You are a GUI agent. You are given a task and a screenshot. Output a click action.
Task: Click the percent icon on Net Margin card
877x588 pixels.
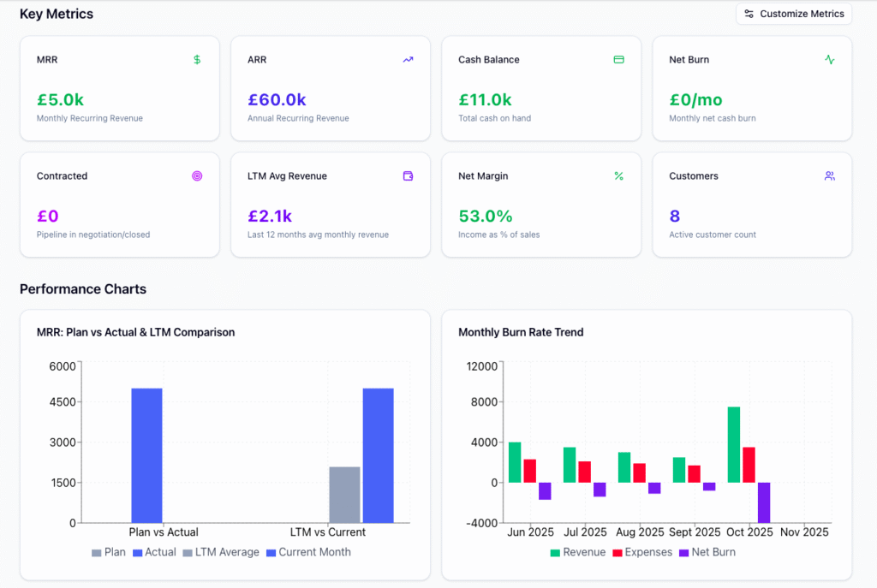pos(618,176)
